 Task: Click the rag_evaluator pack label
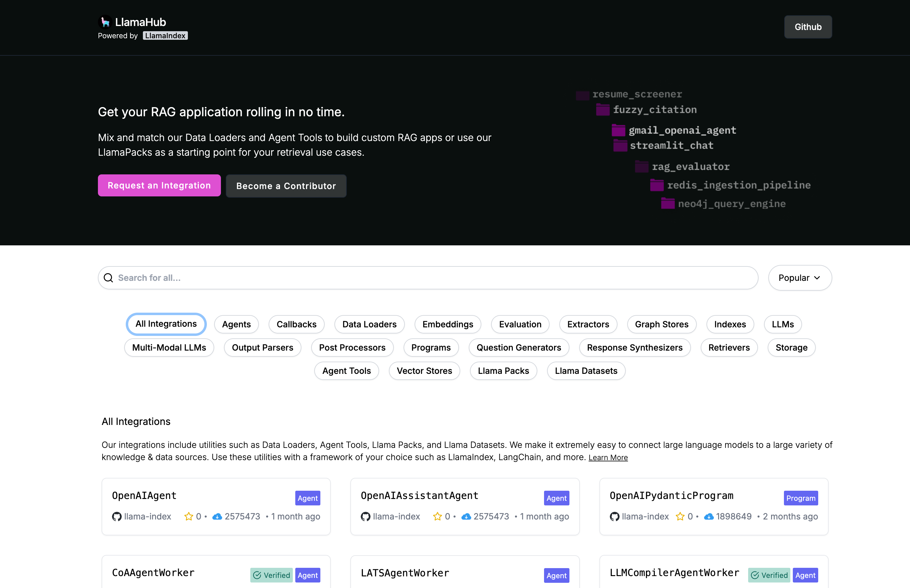click(x=691, y=166)
